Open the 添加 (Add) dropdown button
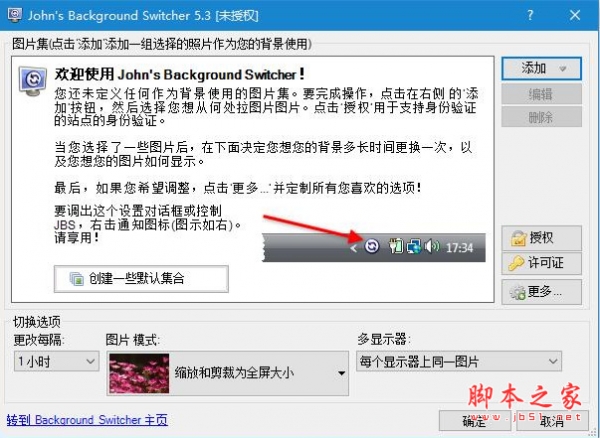This screenshot has width=600, height=438. 541,69
